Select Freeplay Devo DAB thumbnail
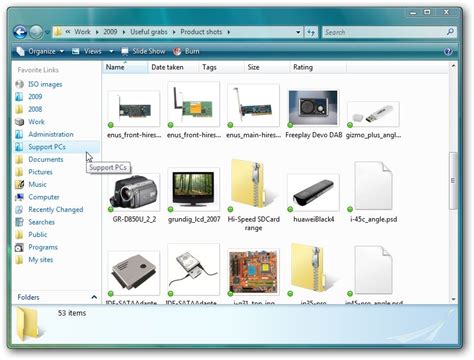The height and width of the screenshot is (360, 474). (x=313, y=108)
